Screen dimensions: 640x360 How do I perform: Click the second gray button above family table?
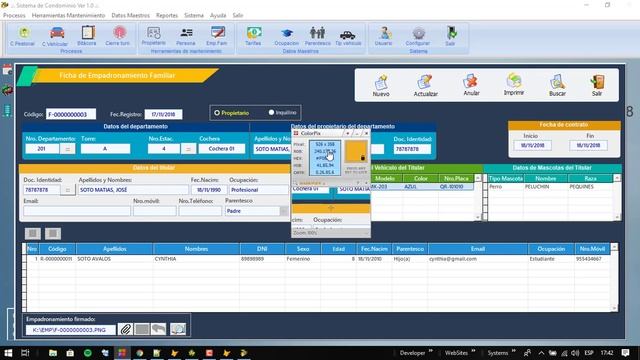pyautogui.click(x=53, y=233)
